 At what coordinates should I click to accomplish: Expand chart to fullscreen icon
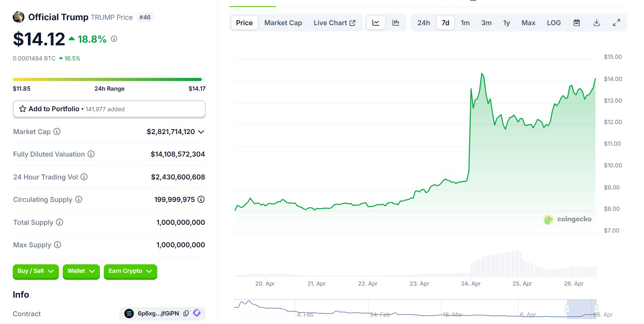coord(617,23)
